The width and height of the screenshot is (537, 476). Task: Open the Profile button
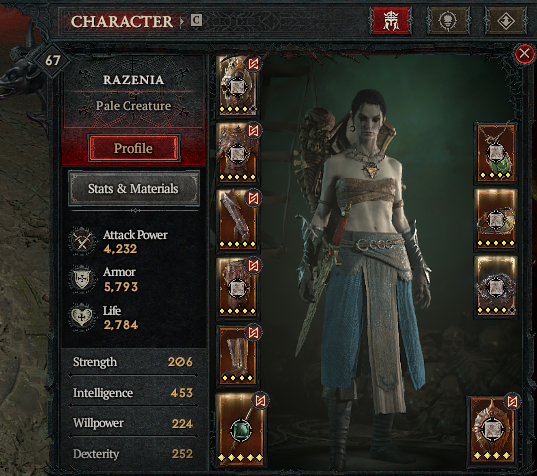(x=133, y=148)
